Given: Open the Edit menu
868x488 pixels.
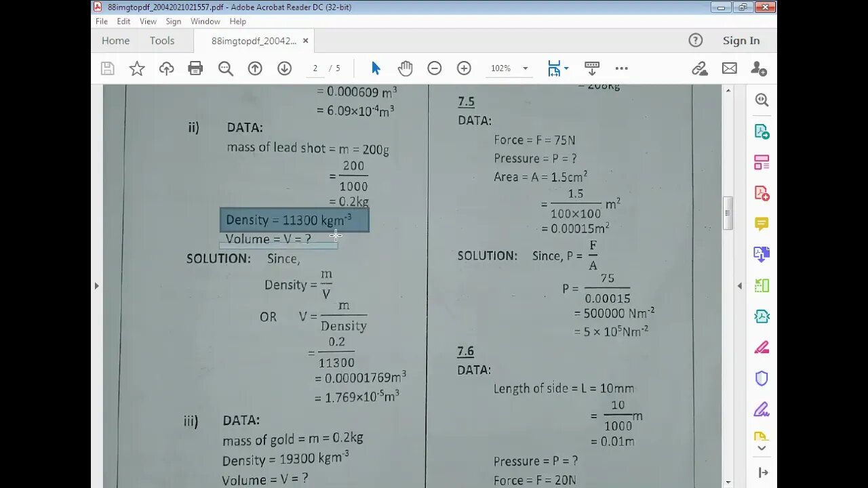Looking at the screenshot, I should (123, 22).
